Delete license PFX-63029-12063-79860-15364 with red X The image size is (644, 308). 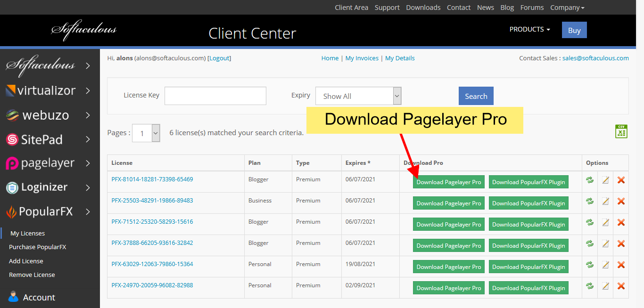pyautogui.click(x=621, y=265)
